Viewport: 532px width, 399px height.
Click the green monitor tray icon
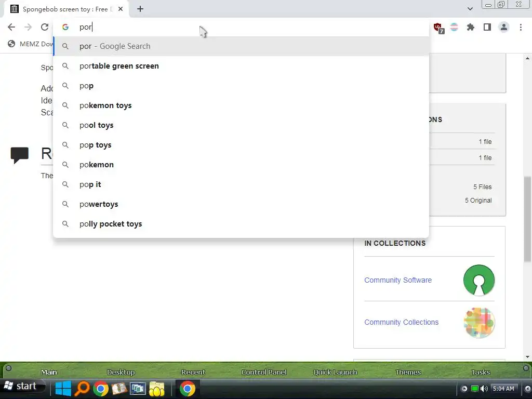475,389
